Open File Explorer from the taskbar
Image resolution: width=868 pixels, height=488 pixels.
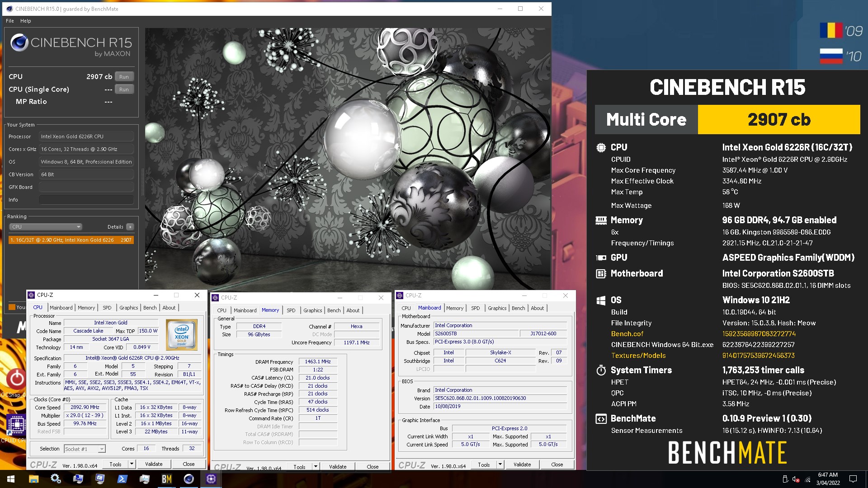[34, 479]
